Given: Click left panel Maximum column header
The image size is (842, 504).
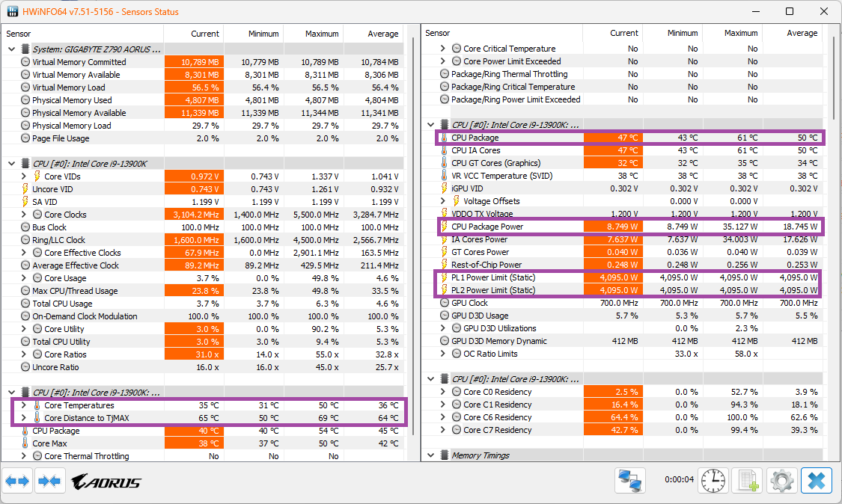Looking at the screenshot, I should point(314,34).
